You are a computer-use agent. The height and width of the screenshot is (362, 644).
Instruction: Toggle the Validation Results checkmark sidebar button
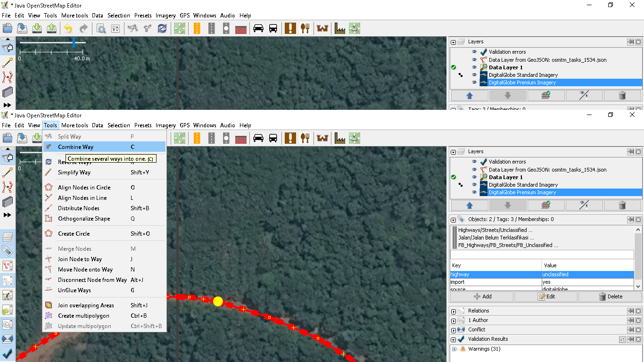[8, 353]
